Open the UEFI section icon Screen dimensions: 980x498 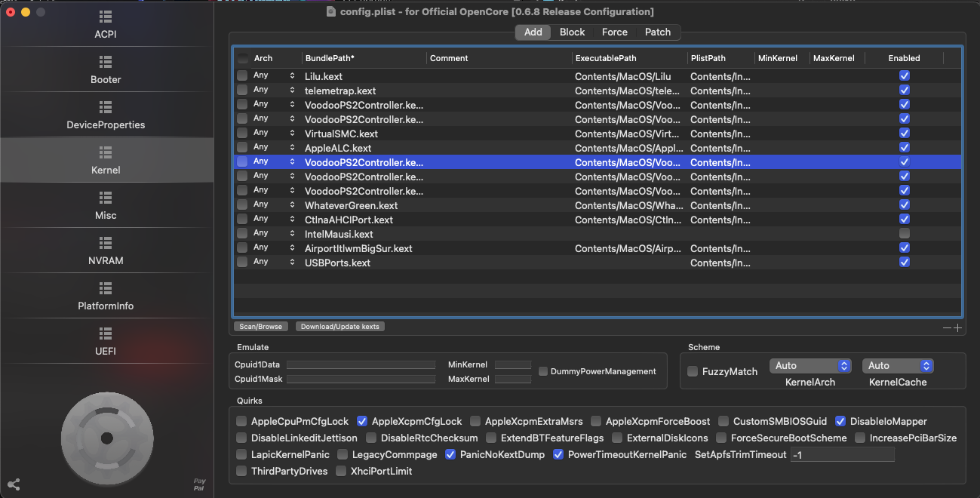click(x=106, y=334)
